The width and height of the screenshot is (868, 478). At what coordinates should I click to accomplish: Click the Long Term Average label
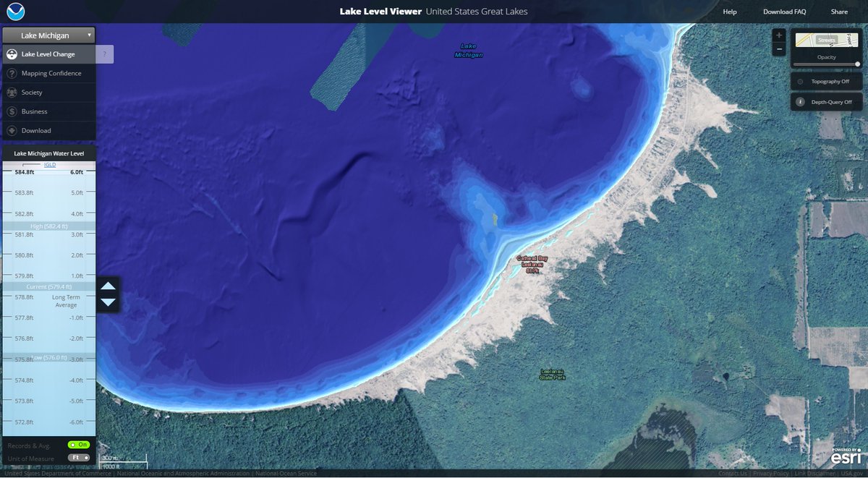click(66, 302)
